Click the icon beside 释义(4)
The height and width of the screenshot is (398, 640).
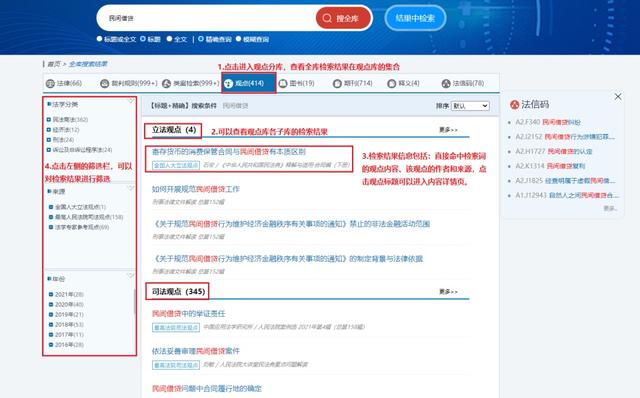391,84
